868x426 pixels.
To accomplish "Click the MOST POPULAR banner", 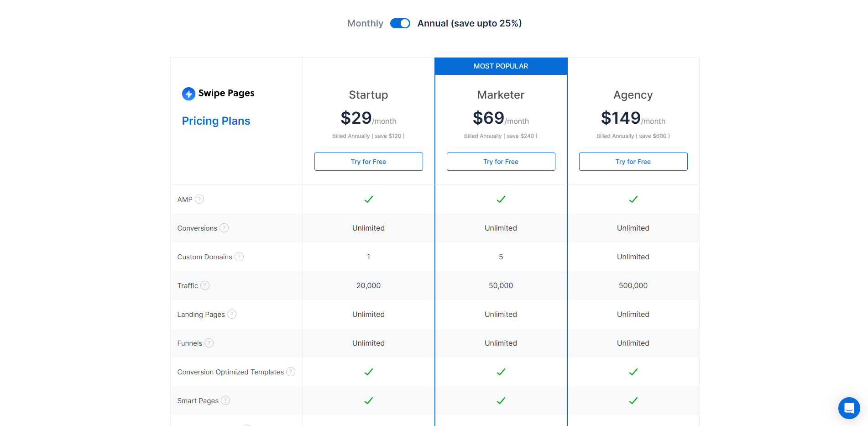I will coord(501,66).
